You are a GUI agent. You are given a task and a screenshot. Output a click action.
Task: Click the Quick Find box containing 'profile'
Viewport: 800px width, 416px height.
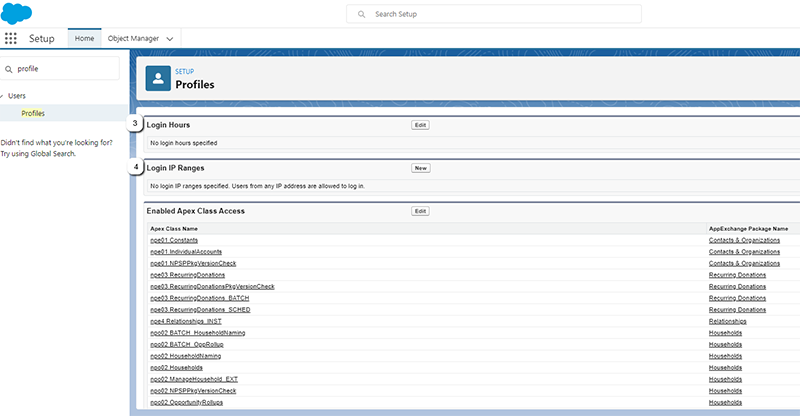(x=64, y=69)
